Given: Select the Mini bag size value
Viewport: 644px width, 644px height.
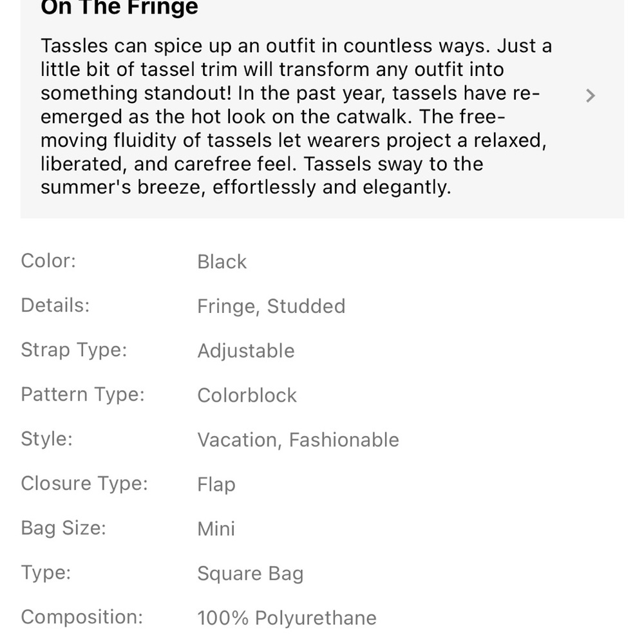Looking at the screenshot, I should pos(216,529).
